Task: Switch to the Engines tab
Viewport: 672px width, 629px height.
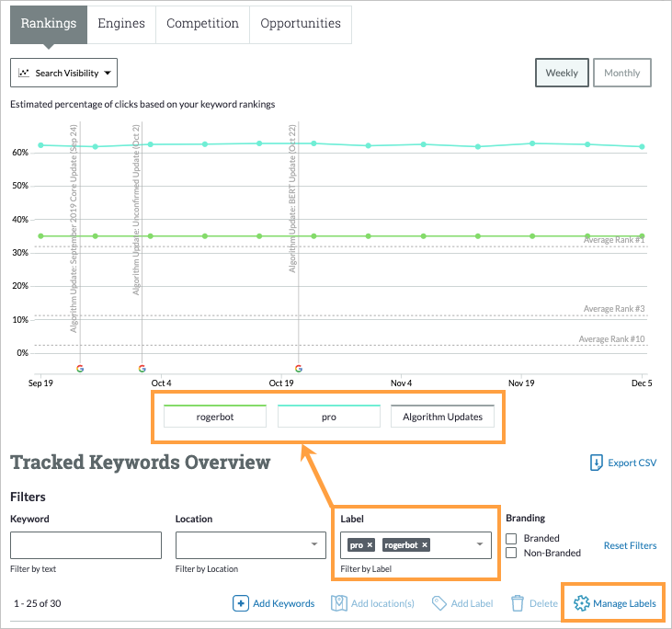Action: 121,23
